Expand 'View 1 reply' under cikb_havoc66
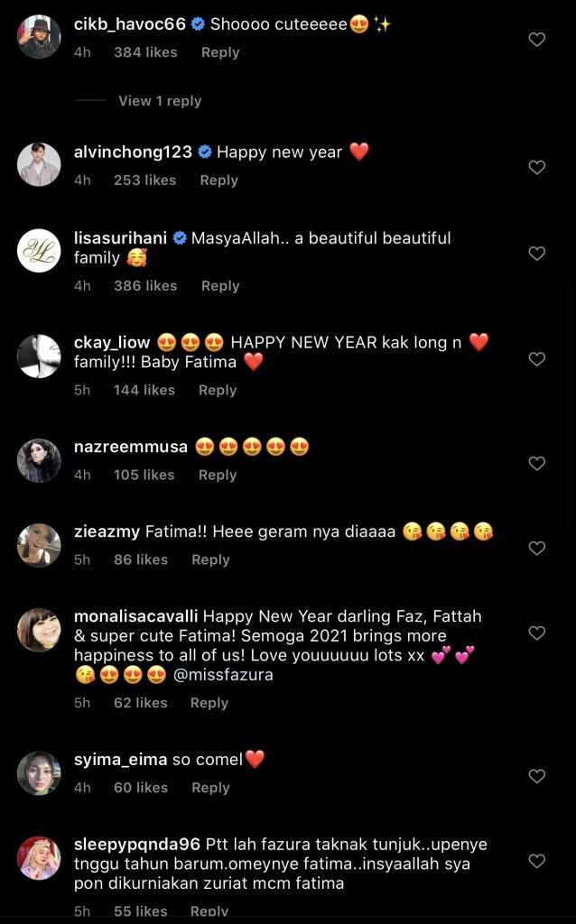 click(x=159, y=101)
